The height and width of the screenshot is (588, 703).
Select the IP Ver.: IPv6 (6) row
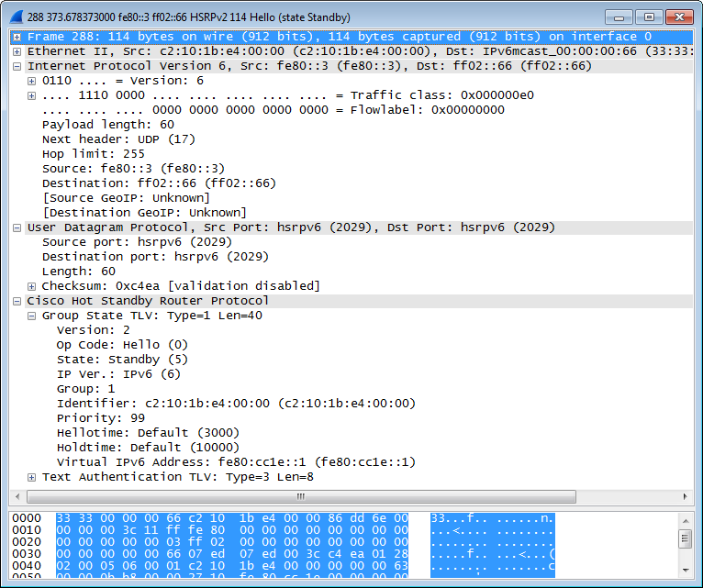(118, 374)
